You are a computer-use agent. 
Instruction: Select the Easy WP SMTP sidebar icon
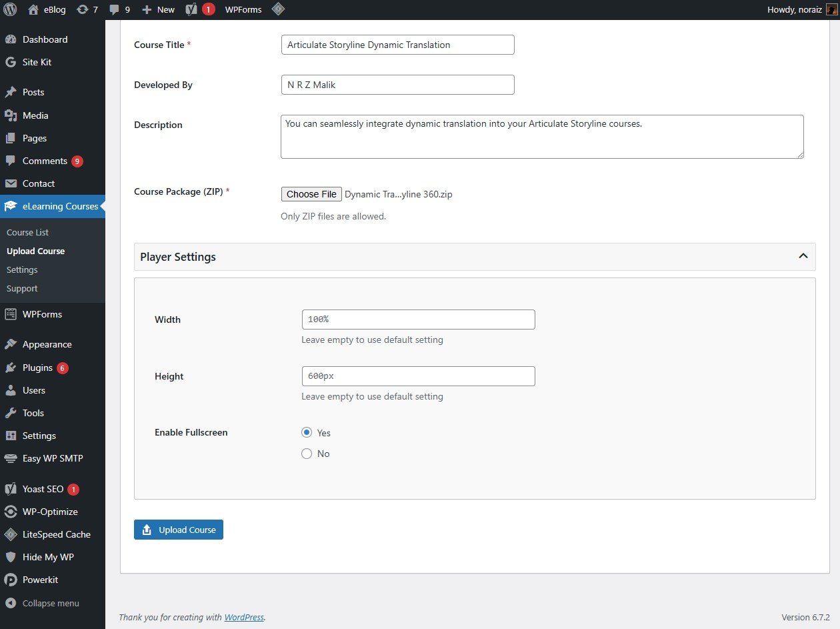(x=11, y=458)
